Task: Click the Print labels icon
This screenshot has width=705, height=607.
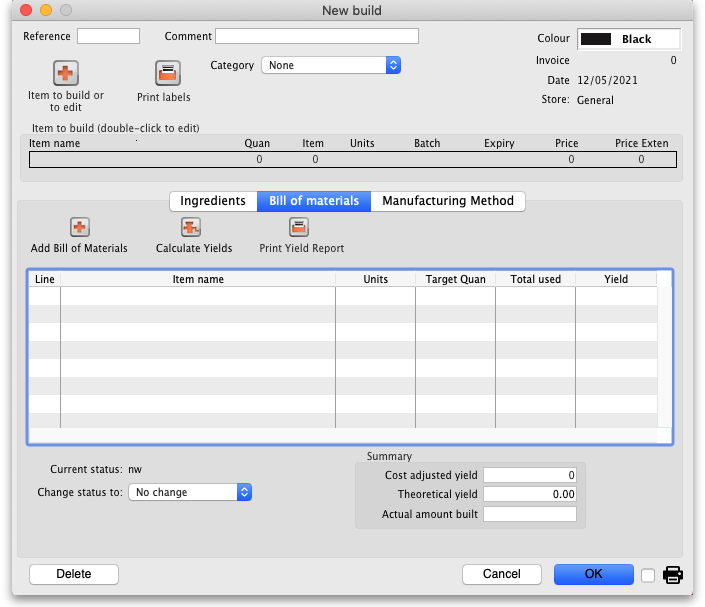Action: 166,73
